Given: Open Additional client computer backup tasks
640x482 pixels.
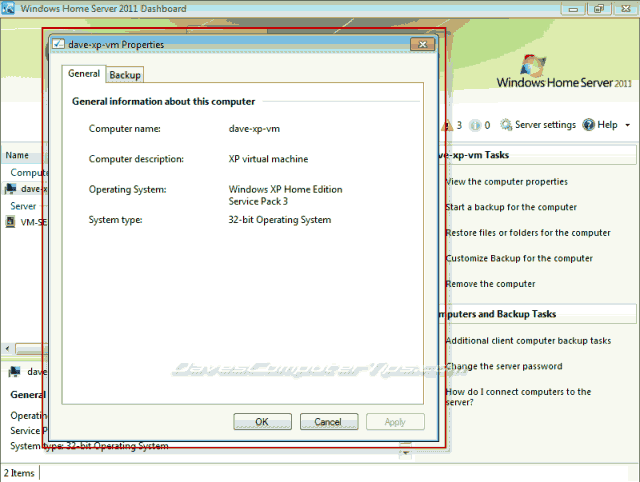Looking at the screenshot, I should pyautogui.click(x=528, y=341).
